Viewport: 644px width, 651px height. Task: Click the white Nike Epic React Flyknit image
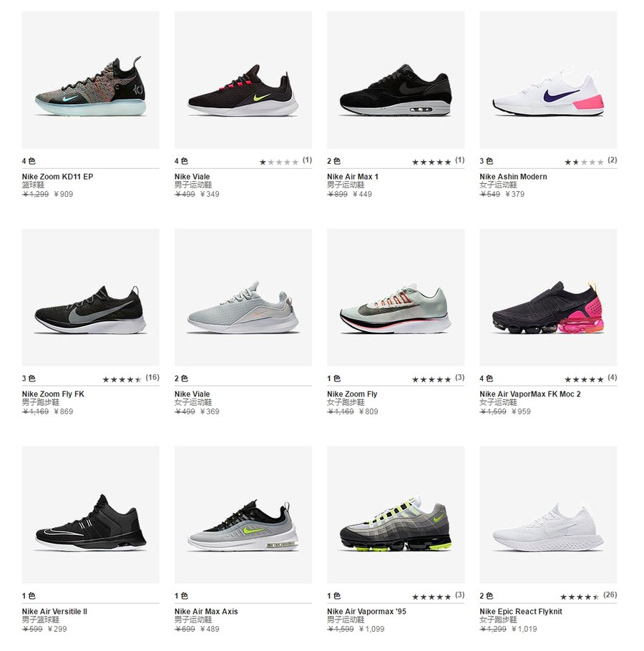548,515
